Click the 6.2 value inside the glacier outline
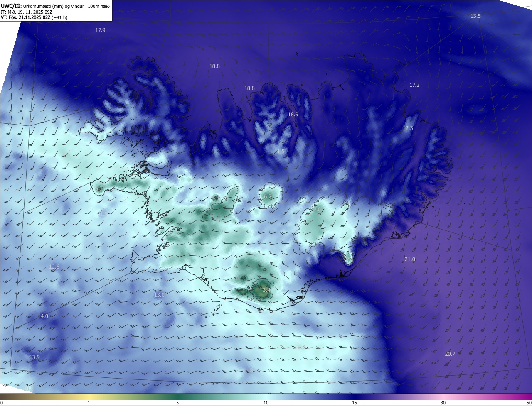This screenshot has width=532, height=406. pyautogui.click(x=268, y=196)
